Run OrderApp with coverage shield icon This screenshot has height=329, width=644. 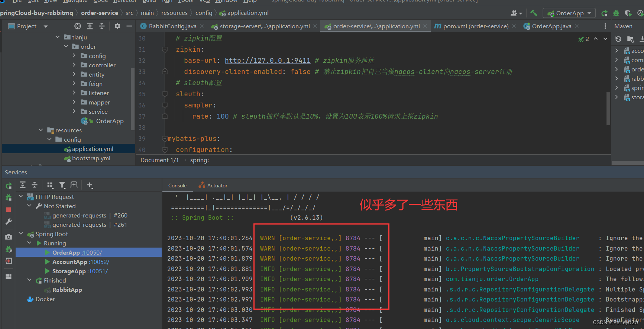pyautogui.click(x=628, y=13)
